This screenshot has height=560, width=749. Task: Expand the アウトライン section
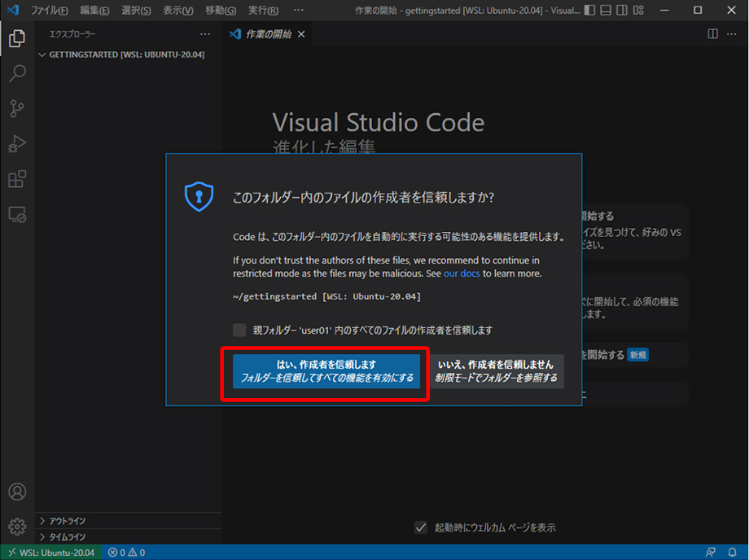click(x=129, y=520)
